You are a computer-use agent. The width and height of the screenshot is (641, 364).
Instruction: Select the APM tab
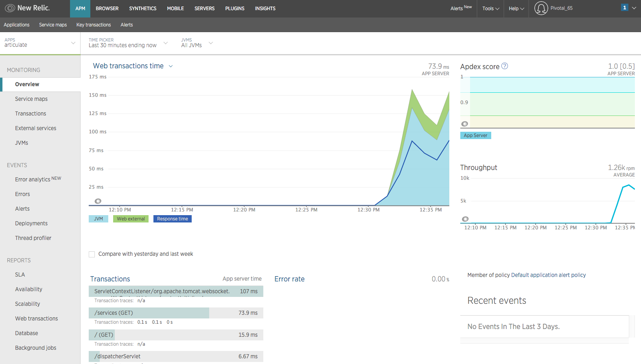tap(80, 9)
